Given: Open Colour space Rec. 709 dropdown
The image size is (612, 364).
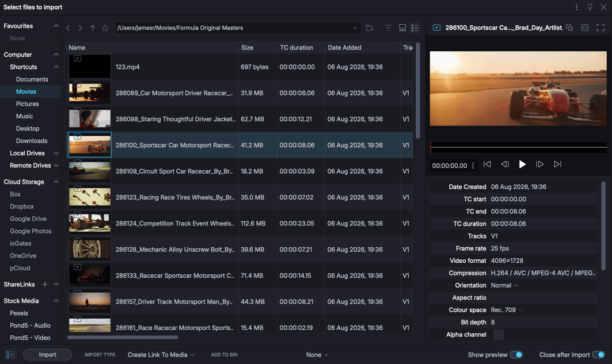Looking at the screenshot, I should (x=507, y=310).
